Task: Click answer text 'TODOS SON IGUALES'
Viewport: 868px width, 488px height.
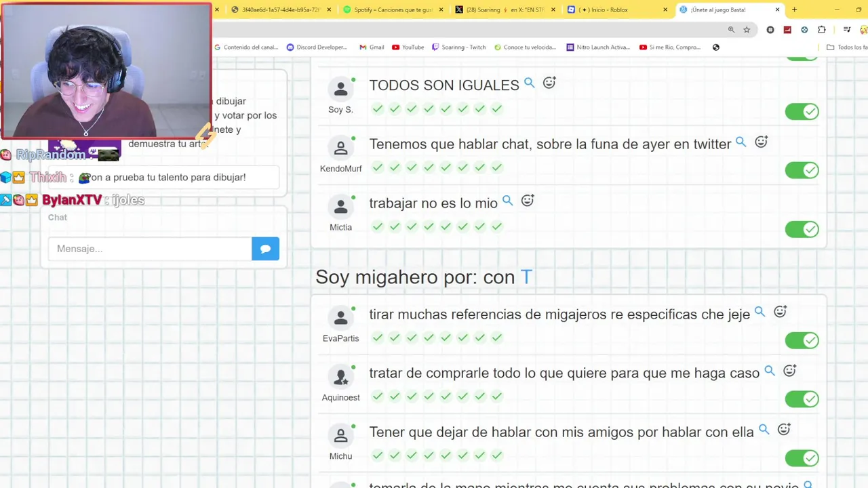Action: [444, 85]
